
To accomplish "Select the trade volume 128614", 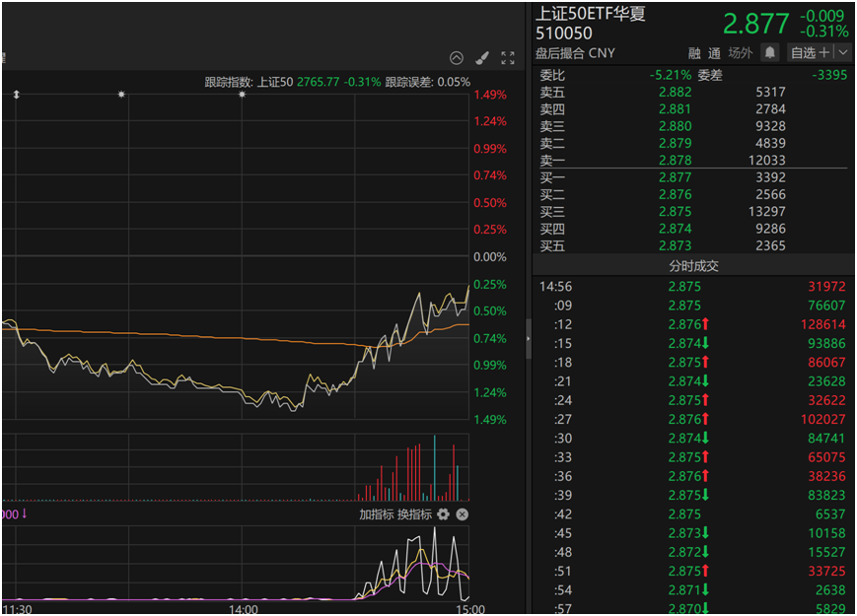I will [823, 324].
